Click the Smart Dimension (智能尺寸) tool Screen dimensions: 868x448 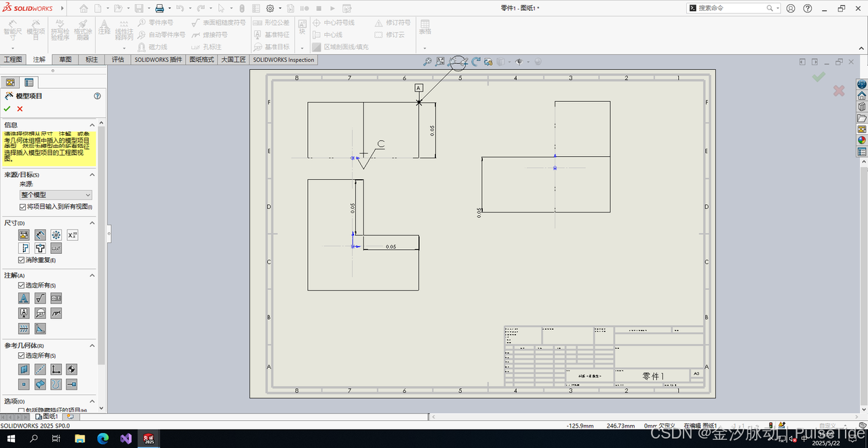coord(12,31)
